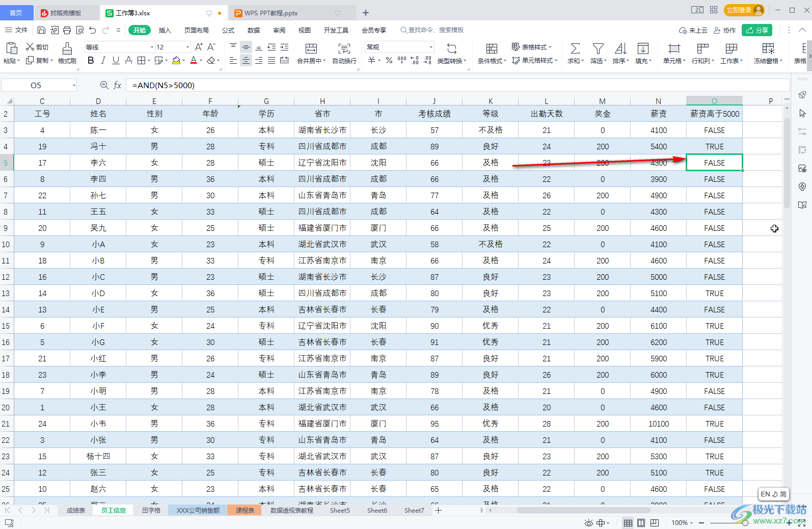Apply the red font color

tap(194, 61)
